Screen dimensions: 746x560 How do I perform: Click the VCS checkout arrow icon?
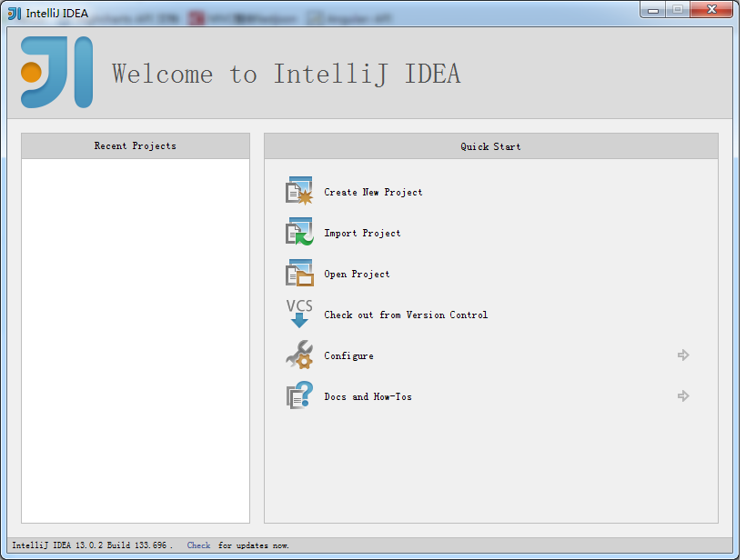tap(299, 314)
